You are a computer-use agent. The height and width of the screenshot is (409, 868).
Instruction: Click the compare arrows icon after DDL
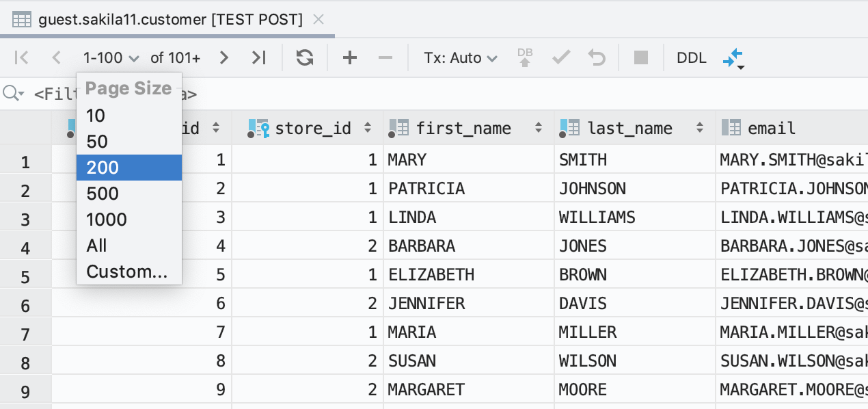[733, 59]
